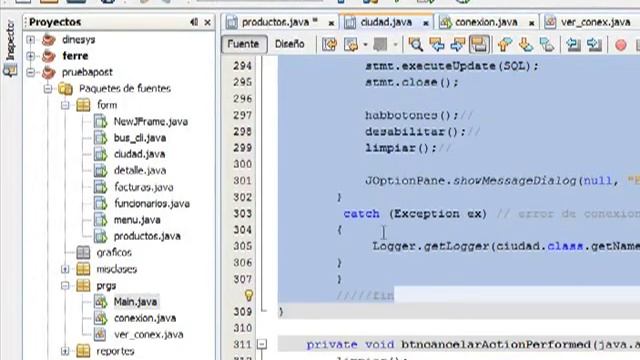The image size is (640, 360).
Task: Click the Shift Line Left icon
Action: pos(573,44)
